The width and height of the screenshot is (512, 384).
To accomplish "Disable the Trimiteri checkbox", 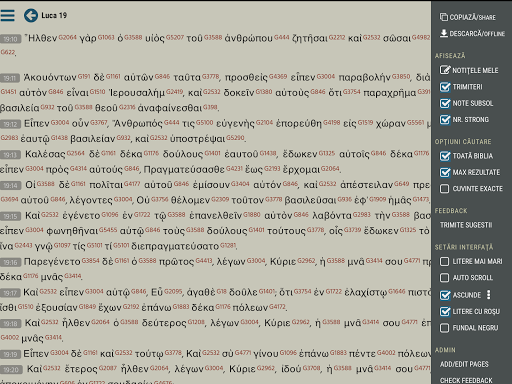I will click(445, 87).
